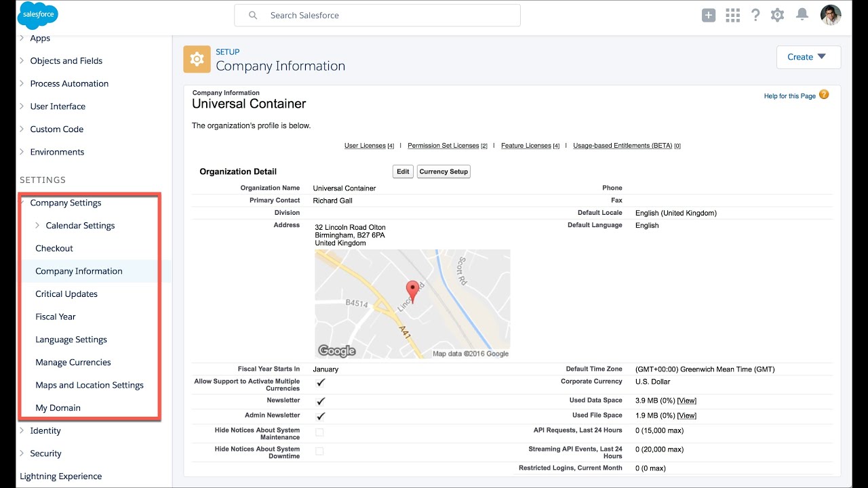This screenshot has height=488, width=868.
Task: Click the orange Setup gear page icon
Action: click(x=197, y=59)
